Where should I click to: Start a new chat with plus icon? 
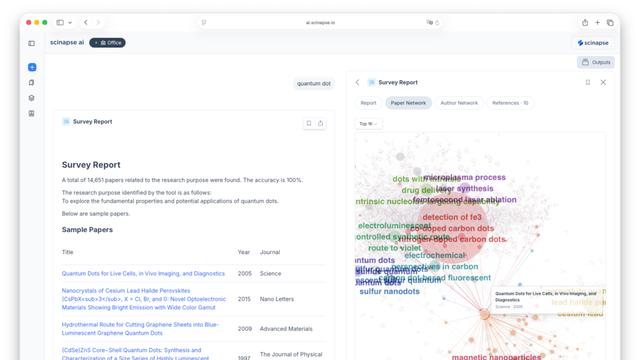point(32,67)
